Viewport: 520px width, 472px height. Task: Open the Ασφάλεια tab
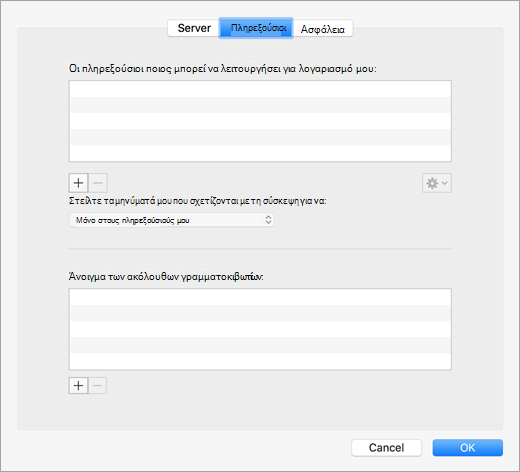point(323,29)
